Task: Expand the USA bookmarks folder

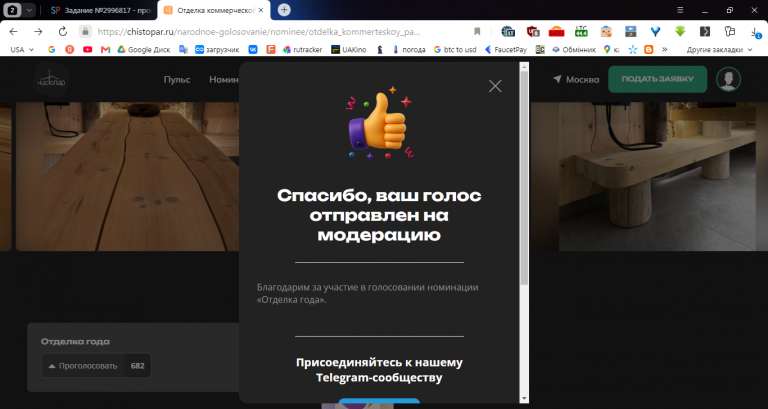Action: pos(22,49)
